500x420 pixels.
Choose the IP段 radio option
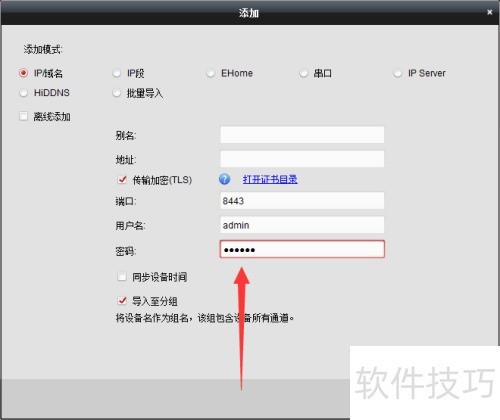click(x=116, y=73)
